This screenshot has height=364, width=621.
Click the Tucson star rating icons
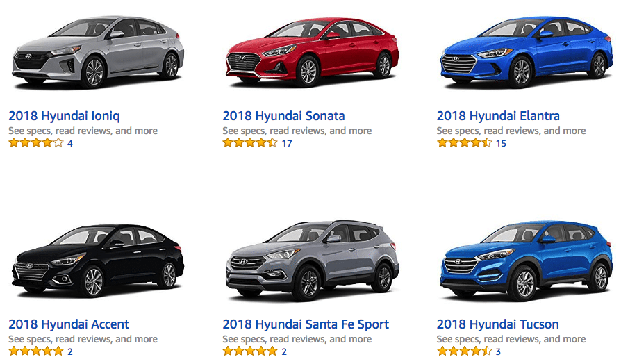tap(464, 351)
